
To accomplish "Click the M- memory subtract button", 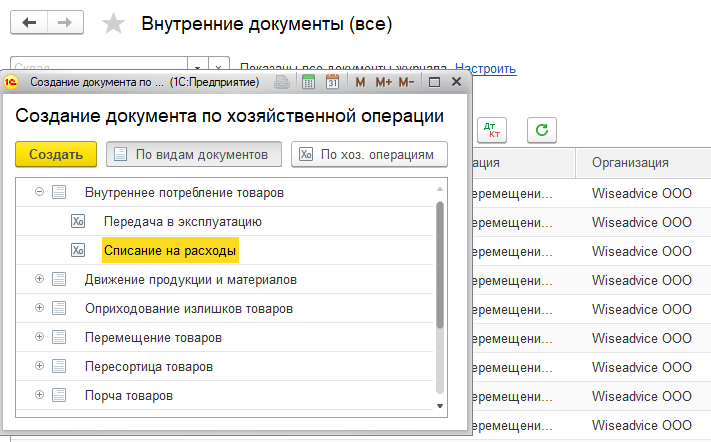I will click(406, 82).
